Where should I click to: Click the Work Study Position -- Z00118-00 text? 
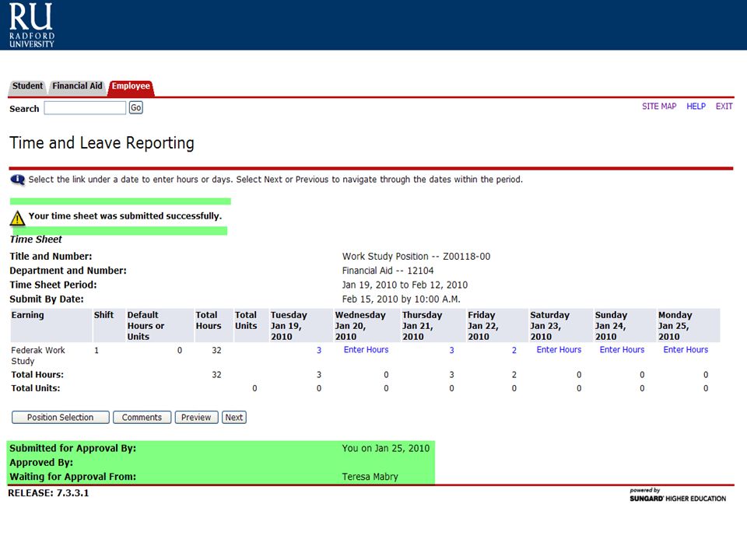416,256
